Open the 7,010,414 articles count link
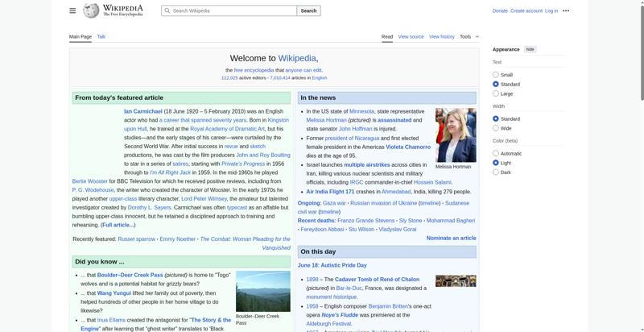The height and width of the screenshot is (332, 644). (x=279, y=77)
